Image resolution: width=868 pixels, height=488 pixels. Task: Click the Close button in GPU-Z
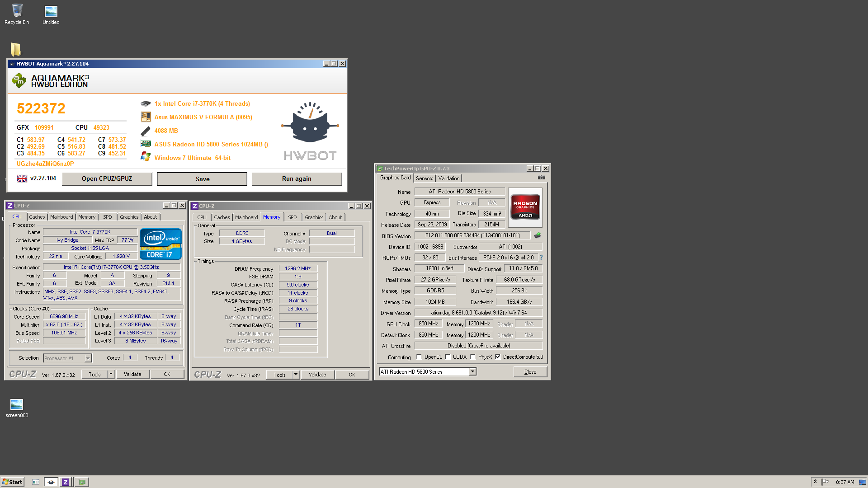[530, 372]
